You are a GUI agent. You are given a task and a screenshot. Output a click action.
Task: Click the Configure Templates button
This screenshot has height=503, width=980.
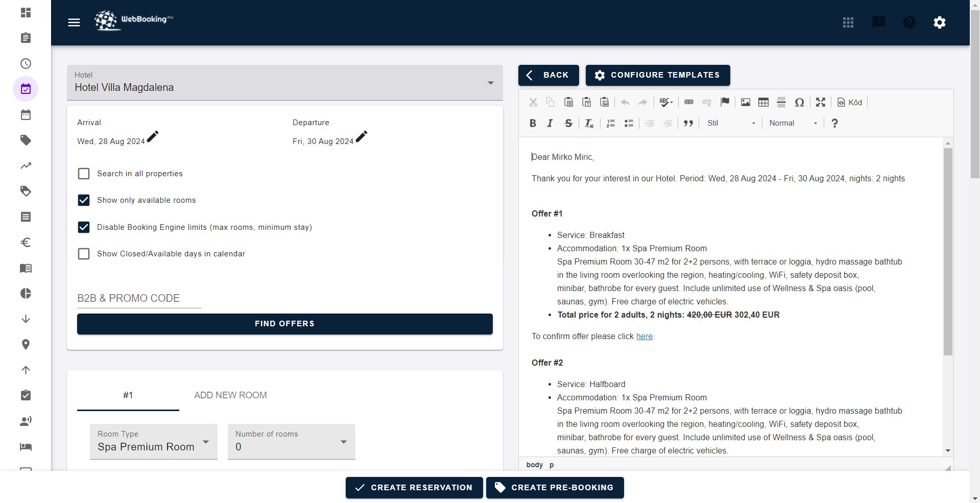pos(657,75)
